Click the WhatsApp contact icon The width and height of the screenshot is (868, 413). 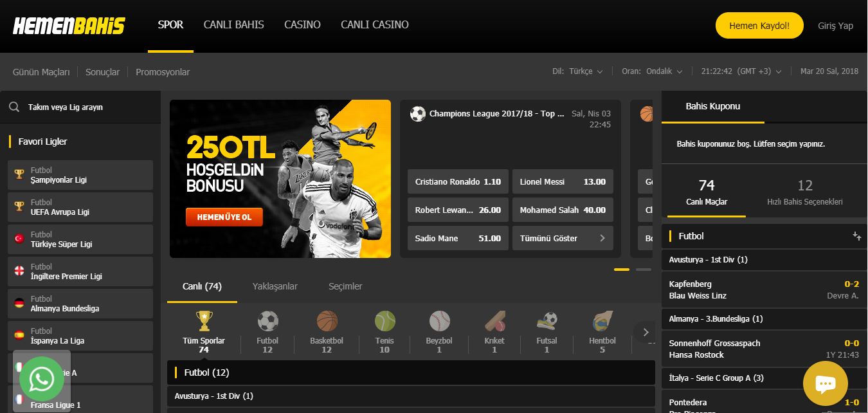tap(42, 379)
